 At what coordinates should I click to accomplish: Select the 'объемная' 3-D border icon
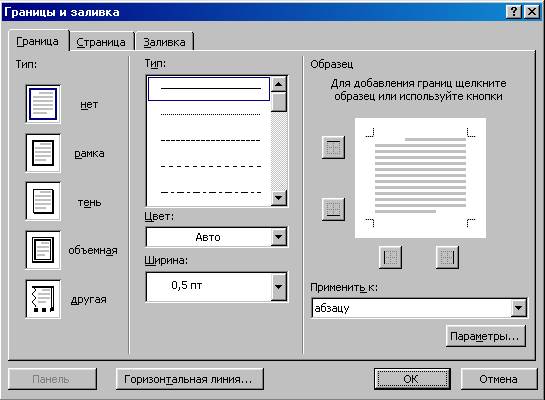[43, 250]
